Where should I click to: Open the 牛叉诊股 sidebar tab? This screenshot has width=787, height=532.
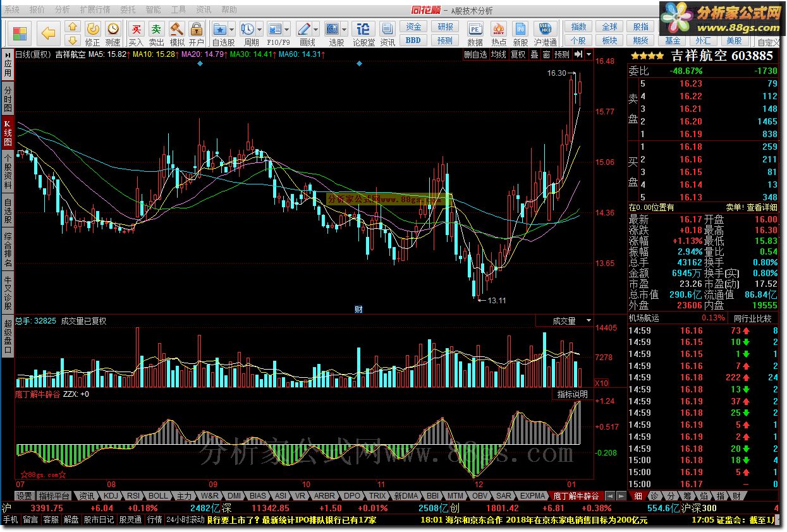(7, 293)
